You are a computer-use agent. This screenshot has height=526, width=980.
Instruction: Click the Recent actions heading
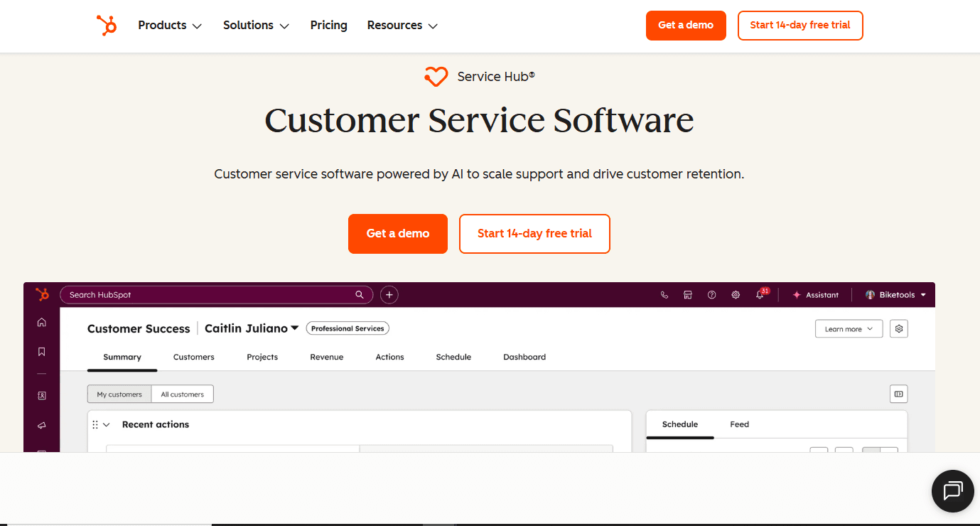point(156,424)
